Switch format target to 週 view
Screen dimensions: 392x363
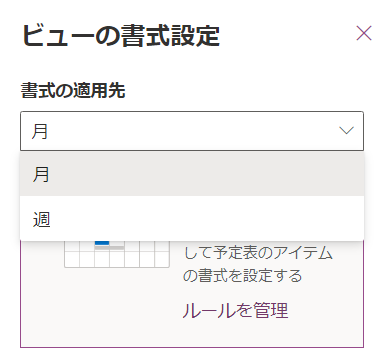pyautogui.click(x=192, y=219)
